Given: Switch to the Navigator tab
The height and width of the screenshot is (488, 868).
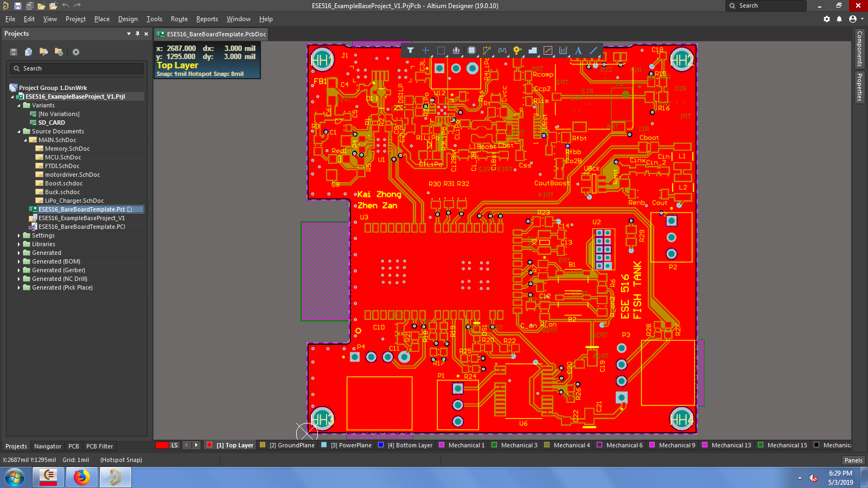Looking at the screenshot, I should pyautogui.click(x=48, y=446).
